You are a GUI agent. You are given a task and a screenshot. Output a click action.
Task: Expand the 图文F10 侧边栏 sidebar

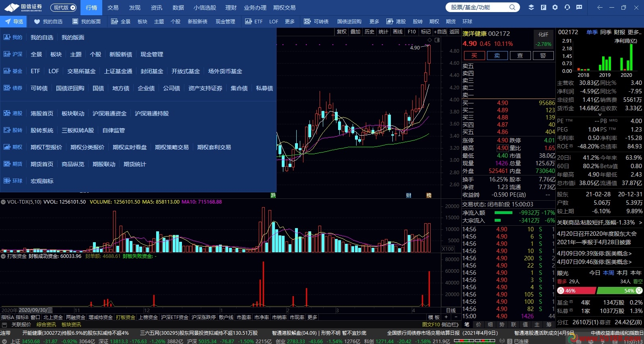coord(440,324)
